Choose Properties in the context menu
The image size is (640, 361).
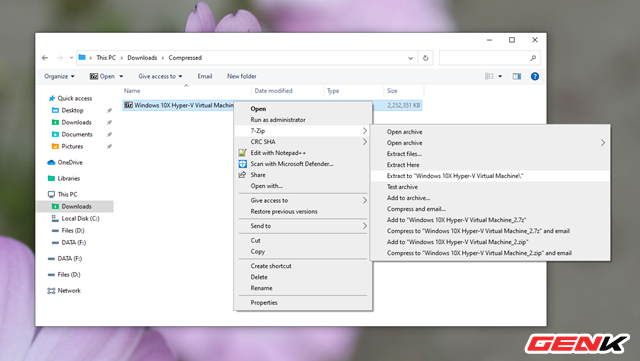point(303,303)
